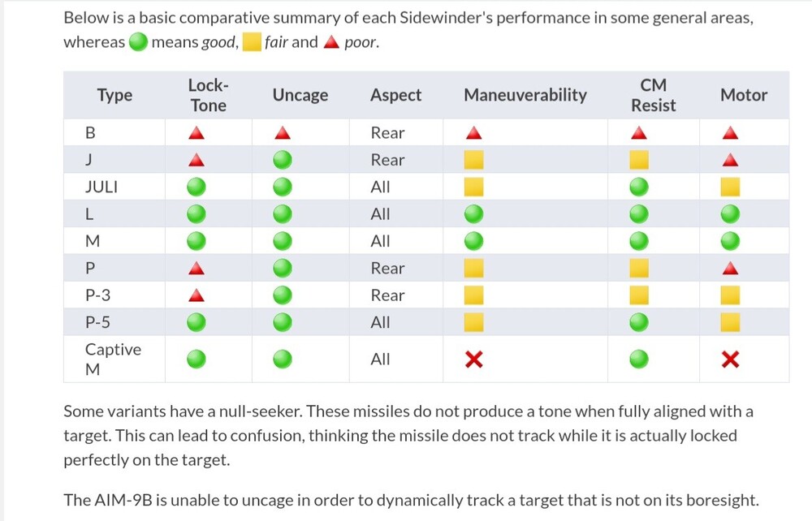The image size is (812, 521).
Task: Click the L row Maneuverability green circle
Action: click(x=474, y=214)
